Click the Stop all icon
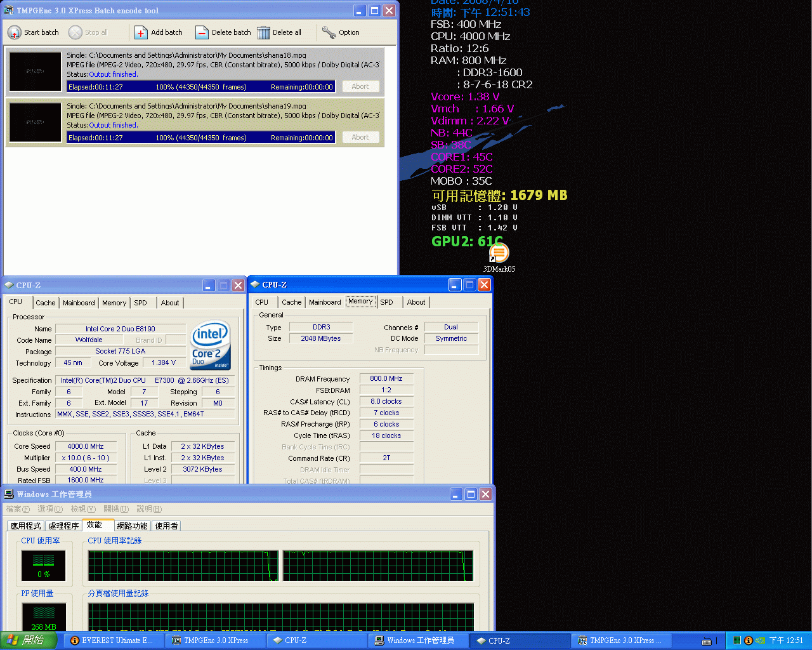This screenshot has width=812, height=650. click(75, 32)
